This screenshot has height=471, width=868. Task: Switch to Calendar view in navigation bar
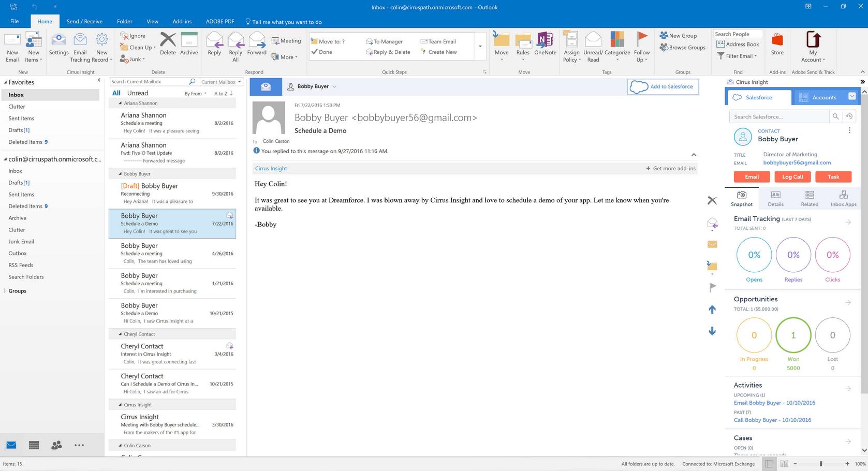(34, 445)
